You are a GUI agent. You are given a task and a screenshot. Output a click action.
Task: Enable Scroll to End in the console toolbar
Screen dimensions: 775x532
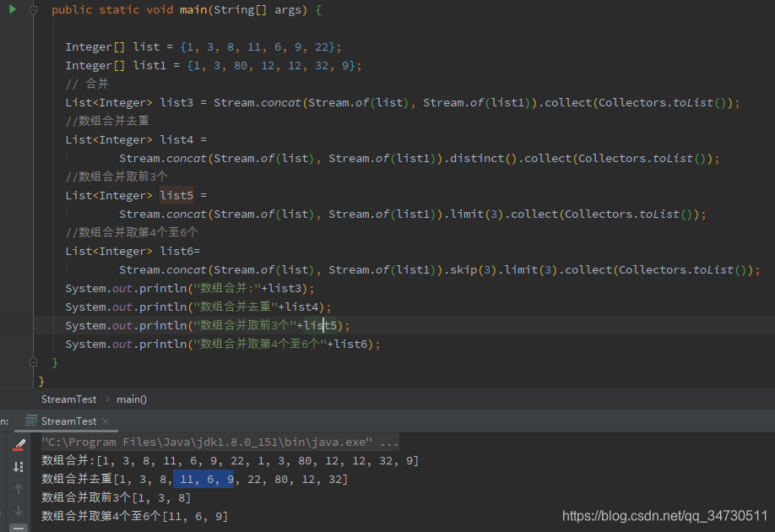click(19, 466)
